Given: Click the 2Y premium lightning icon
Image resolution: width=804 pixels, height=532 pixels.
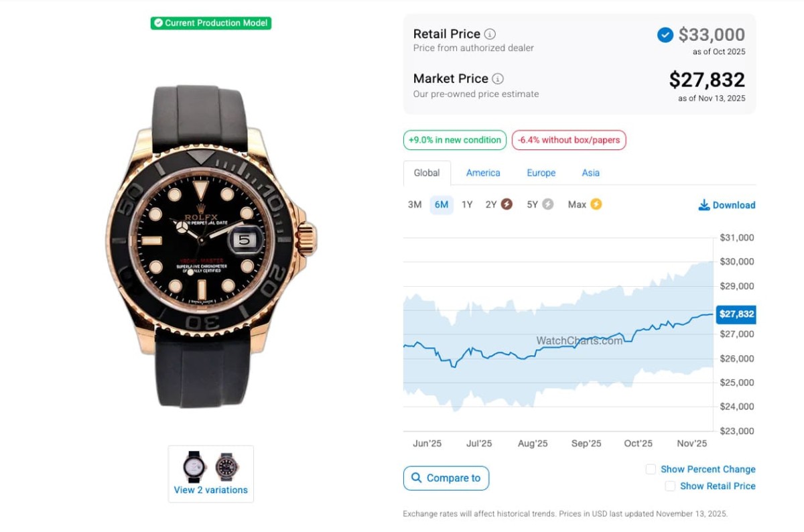Looking at the screenshot, I should (507, 204).
